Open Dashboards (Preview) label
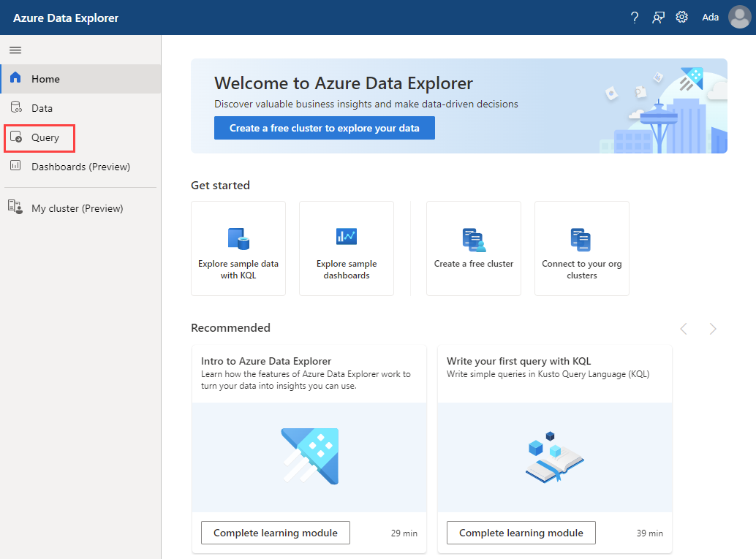 pyautogui.click(x=81, y=167)
